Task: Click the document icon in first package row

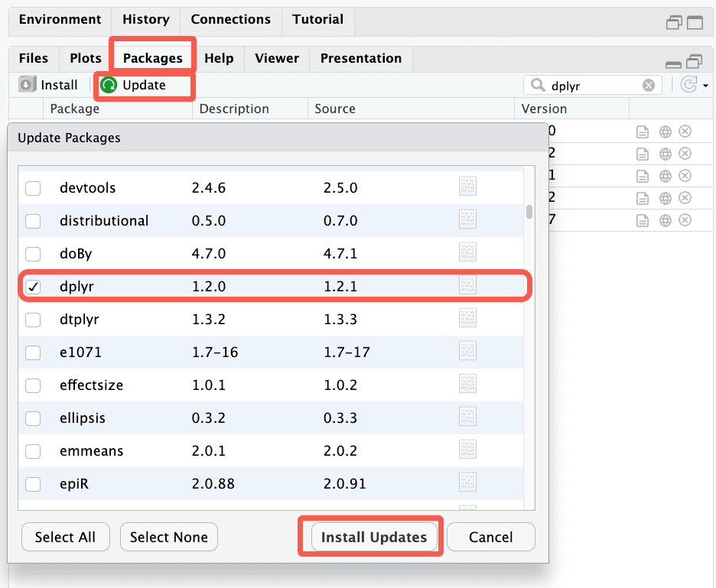Action: coord(643,132)
